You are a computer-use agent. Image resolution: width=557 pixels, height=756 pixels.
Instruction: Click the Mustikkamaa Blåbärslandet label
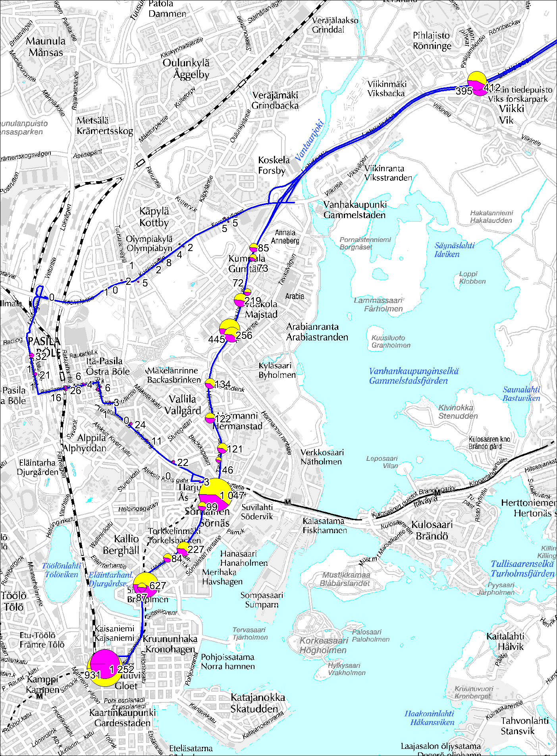tap(345, 579)
